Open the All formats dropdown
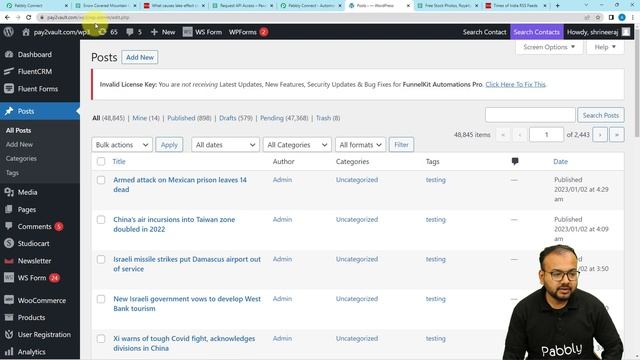Screen dimensions: 640x360 360,144
